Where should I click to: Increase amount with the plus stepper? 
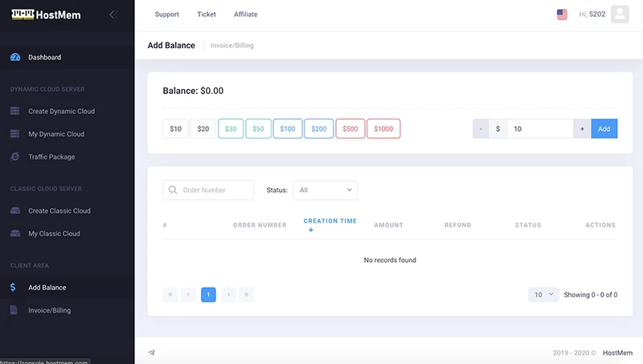point(581,129)
